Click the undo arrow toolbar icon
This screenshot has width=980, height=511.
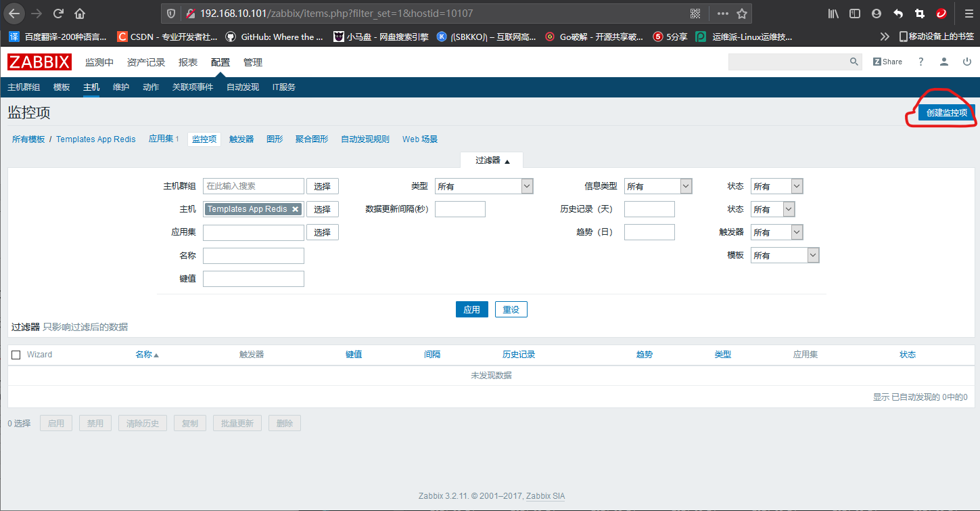click(898, 14)
